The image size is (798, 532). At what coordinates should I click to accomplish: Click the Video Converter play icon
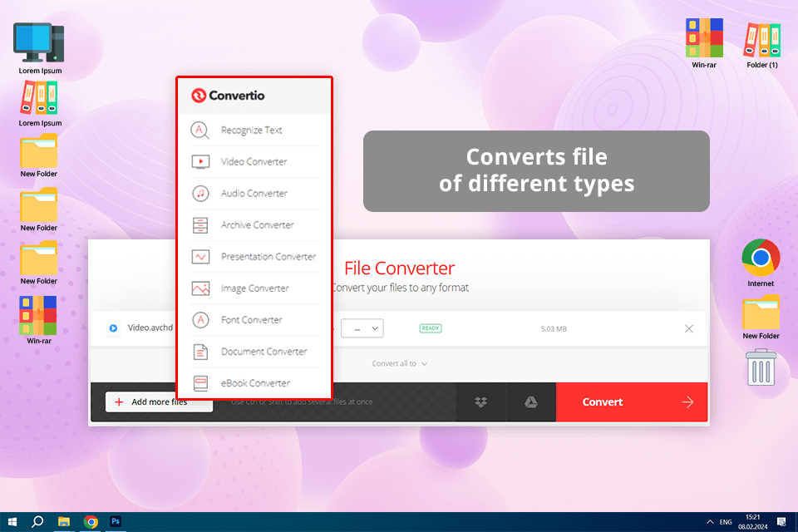(x=200, y=162)
